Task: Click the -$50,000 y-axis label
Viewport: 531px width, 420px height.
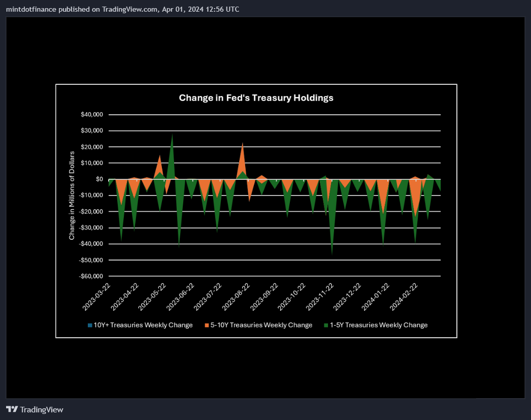Action: pos(91,260)
